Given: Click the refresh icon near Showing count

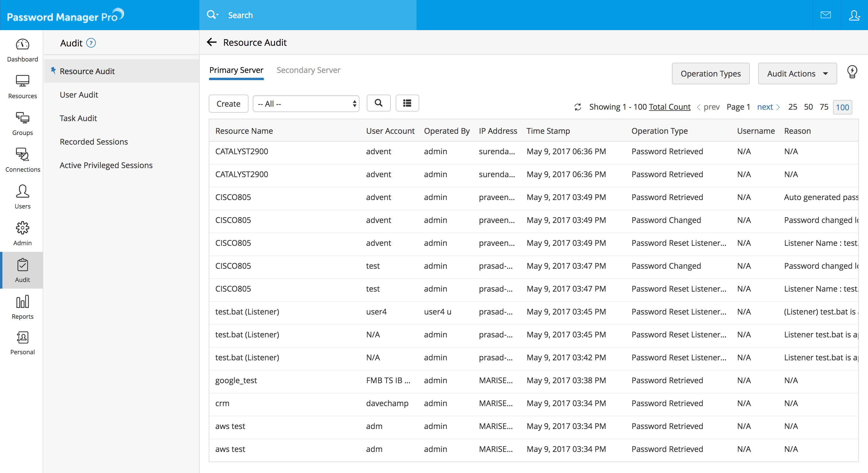Looking at the screenshot, I should (578, 107).
